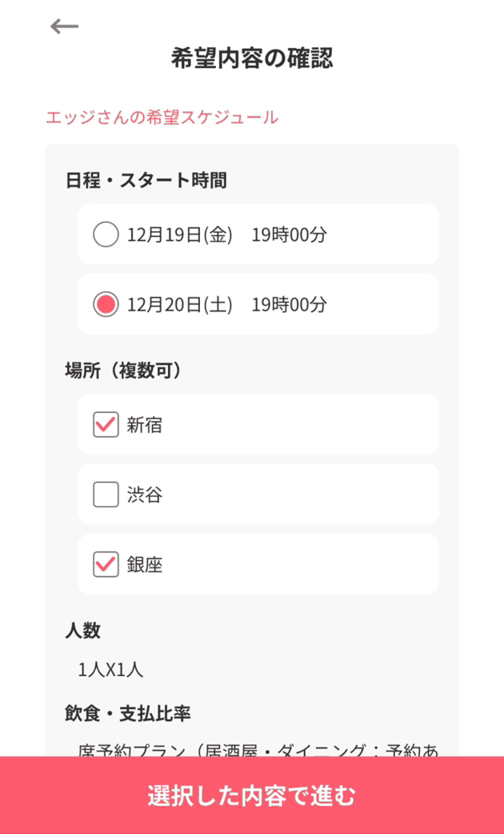Image resolution: width=504 pixels, height=834 pixels.
Task: Click the 19時00分 time in the 12月20日 row
Action: click(289, 304)
